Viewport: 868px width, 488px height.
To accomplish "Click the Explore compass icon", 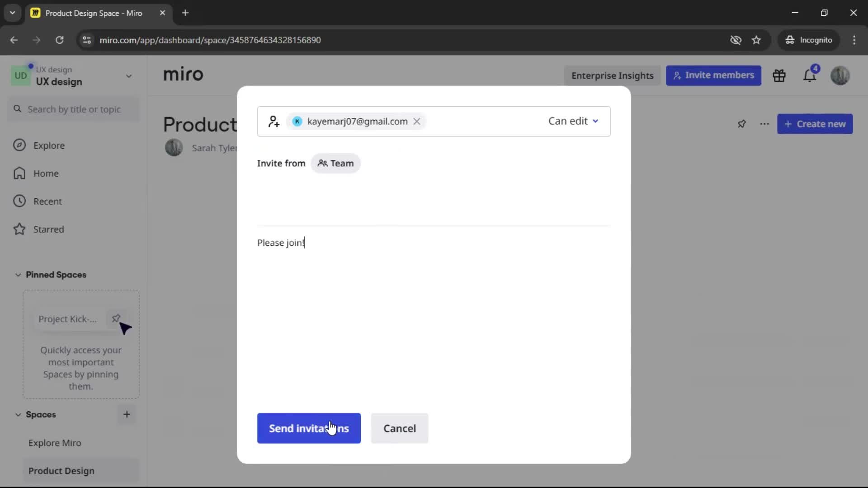I will pos(19,145).
